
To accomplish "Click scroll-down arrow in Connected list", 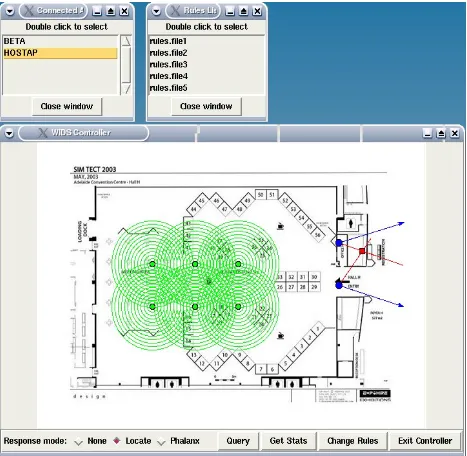I will click(x=126, y=89).
